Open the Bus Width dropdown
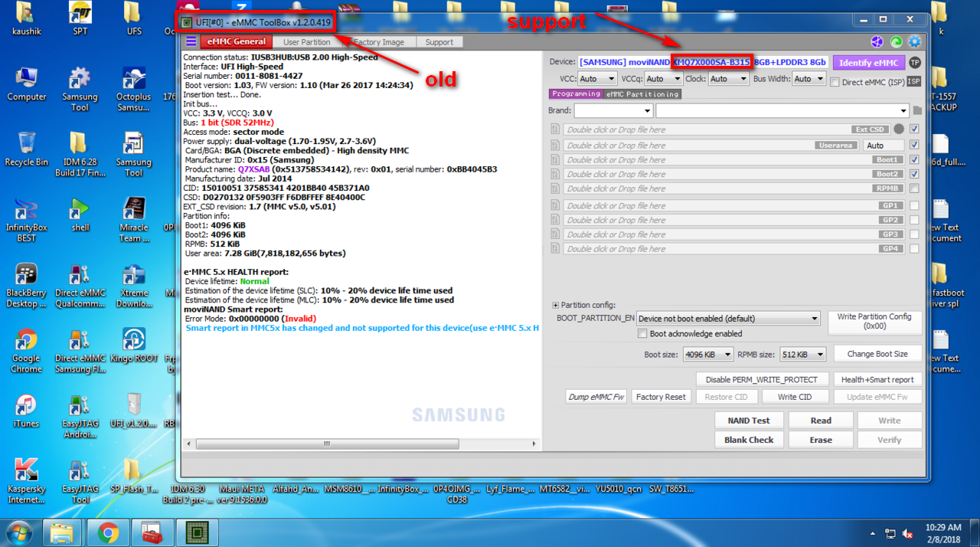The image size is (980, 547). pos(810,79)
